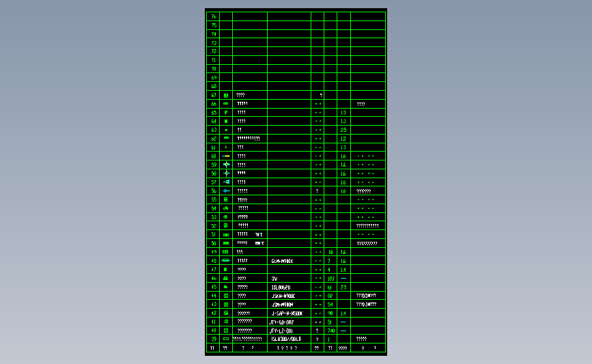The width and height of the screenshot is (592, 364).
Task: Select the model cell 'JSL8062B' in row 45
Action: click(281, 288)
